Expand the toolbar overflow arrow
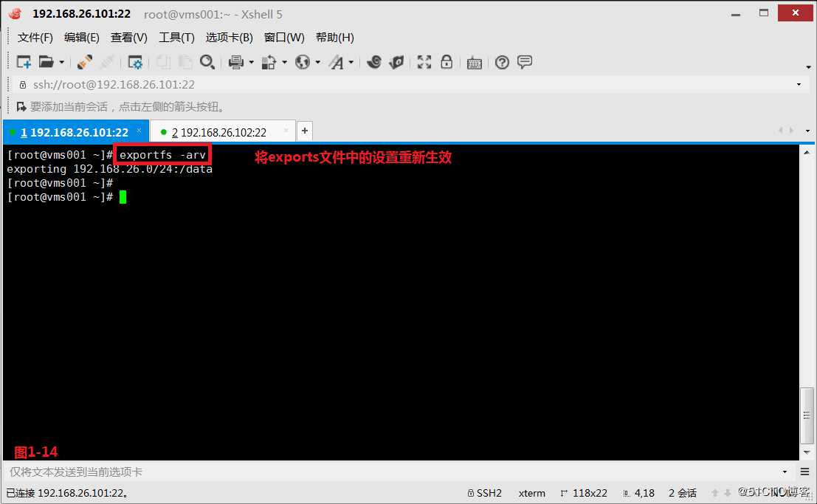 [808, 66]
